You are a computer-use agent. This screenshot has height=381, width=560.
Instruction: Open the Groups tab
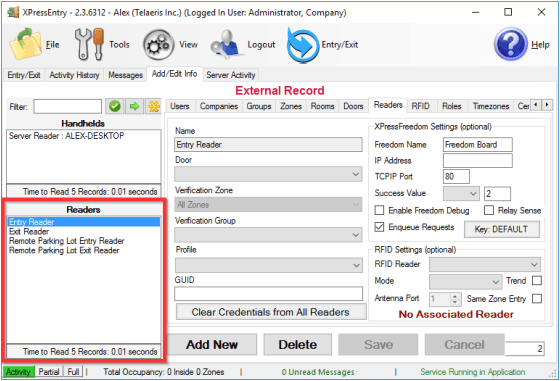point(259,106)
